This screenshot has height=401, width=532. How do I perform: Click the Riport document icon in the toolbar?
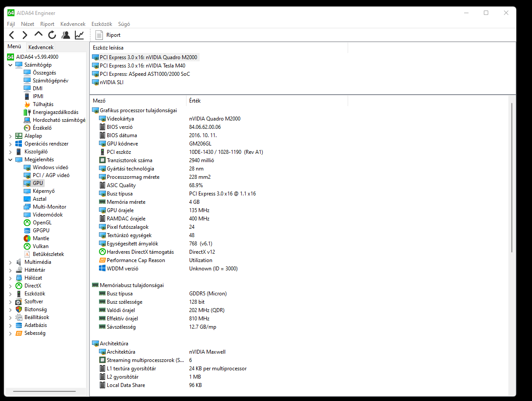click(x=99, y=35)
